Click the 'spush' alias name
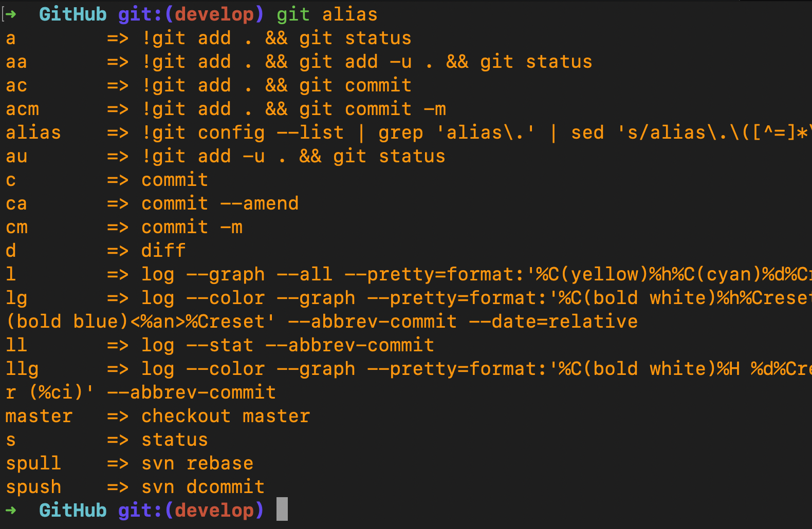The height and width of the screenshot is (529, 812). point(33,487)
